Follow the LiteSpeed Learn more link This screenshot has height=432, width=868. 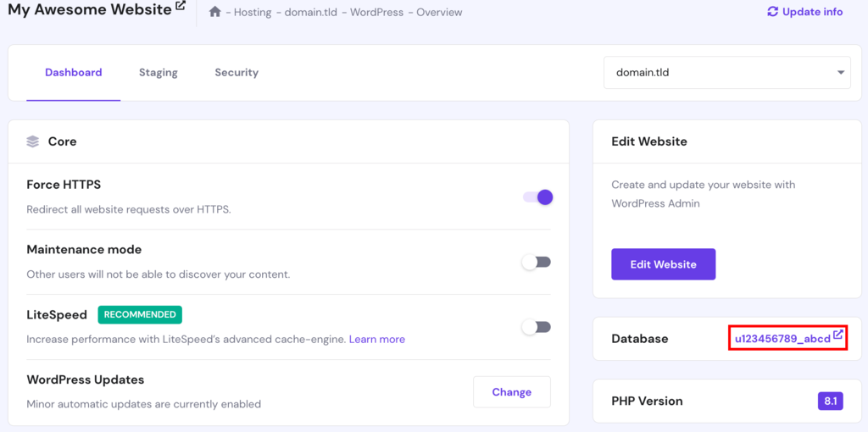(x=377, y=339)
